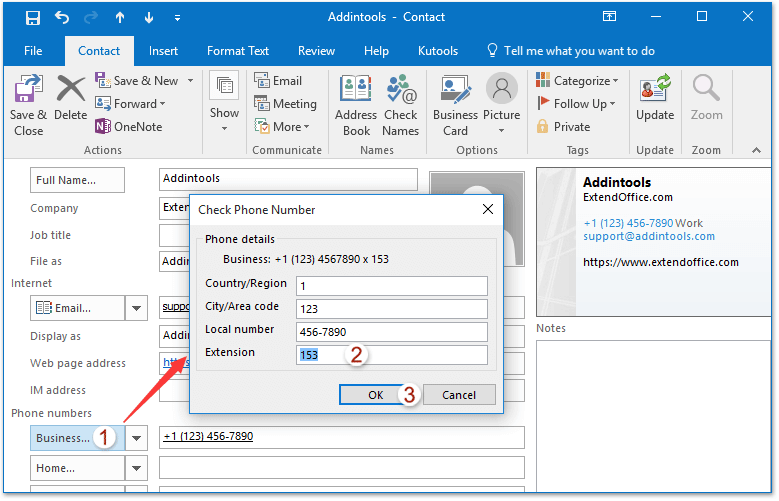Open the Show dropdown
The height and width of the screenshot is (501, 779).
(x=224, y=103)
